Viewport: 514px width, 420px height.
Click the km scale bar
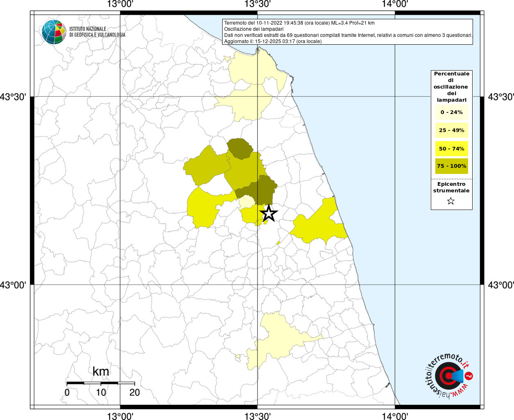click(x=100, y=383)
